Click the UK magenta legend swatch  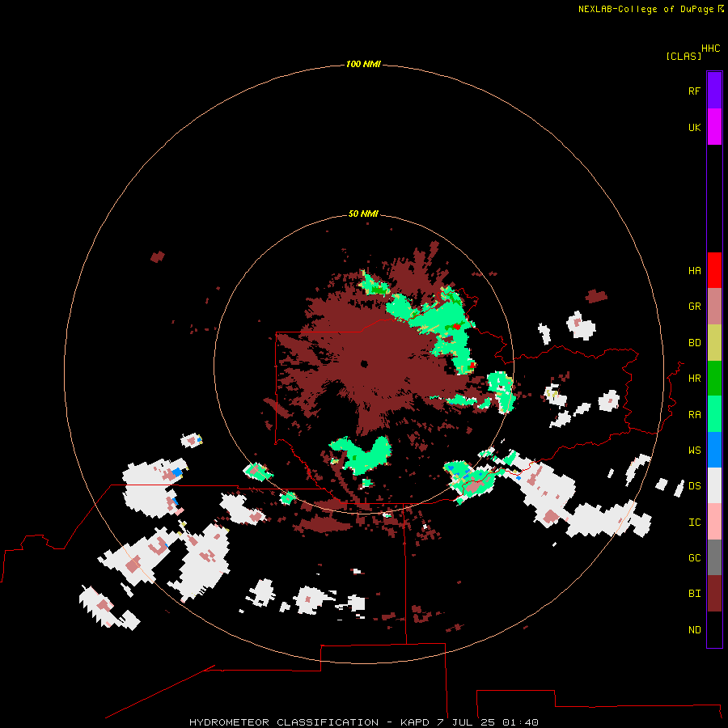tap(714, 127)
